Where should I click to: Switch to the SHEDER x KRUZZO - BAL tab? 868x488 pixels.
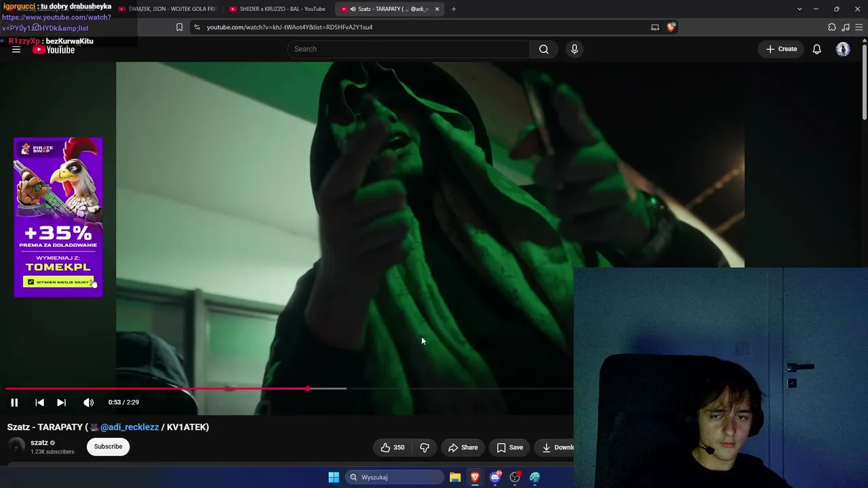(x=278, y=9)
